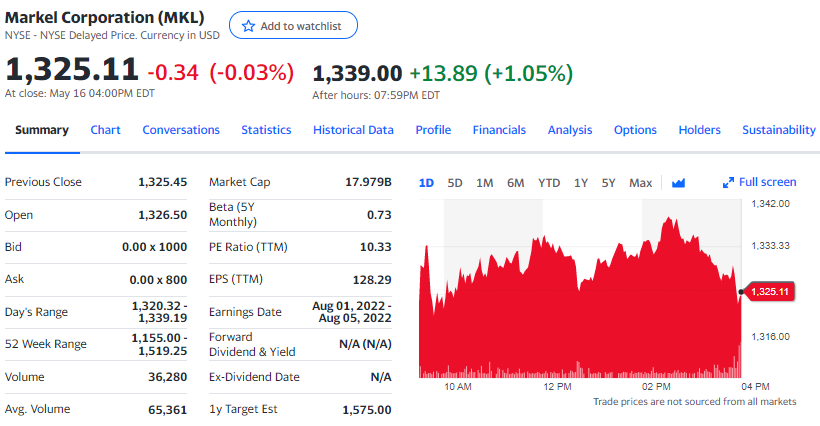Click the full screen expand arrows icon
The width and height of the screenshot is (820, 426).
click(x=728, y=183)
